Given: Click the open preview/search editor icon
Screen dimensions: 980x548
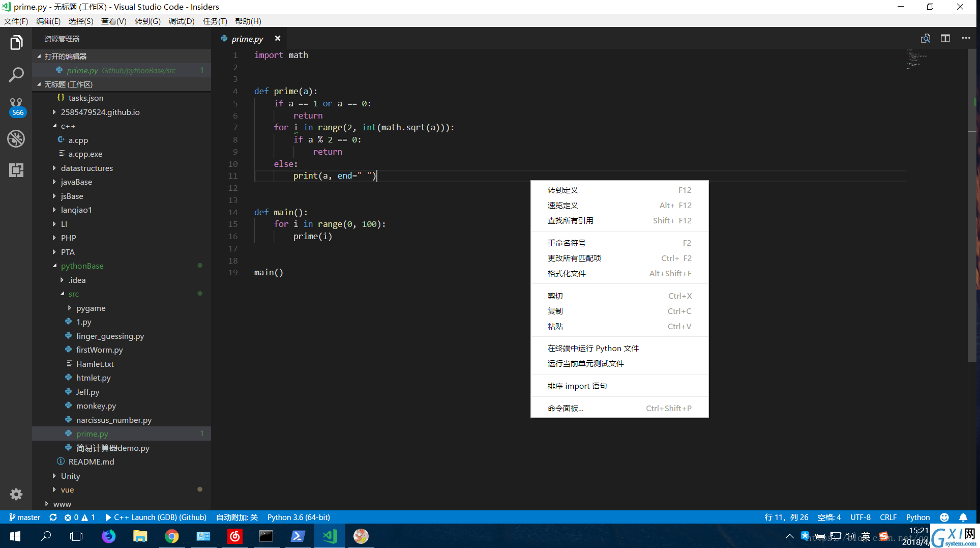Looking at the screenshot, I should (926, 39).
